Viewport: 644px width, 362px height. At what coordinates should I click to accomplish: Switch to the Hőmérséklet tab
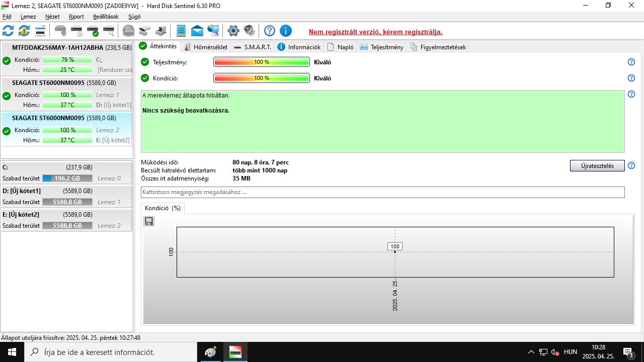pyautogui.click(x=205, y=47)
